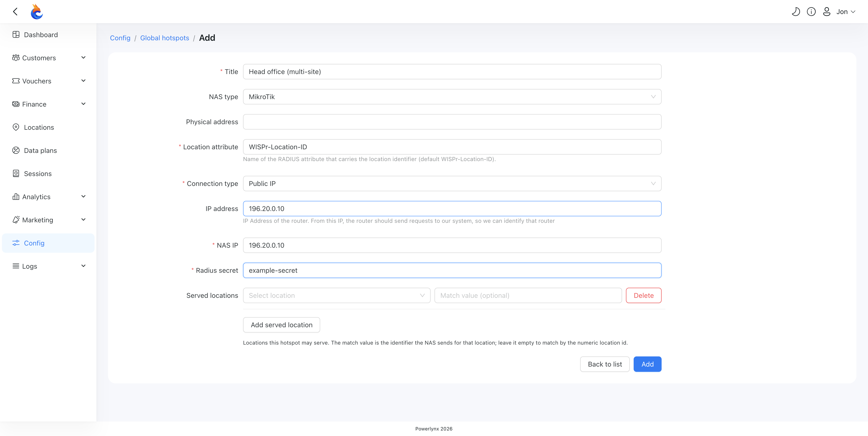This screenshot has height=436, width=868.
Task: Click into the Location attribute field
Action: (452, 147)
